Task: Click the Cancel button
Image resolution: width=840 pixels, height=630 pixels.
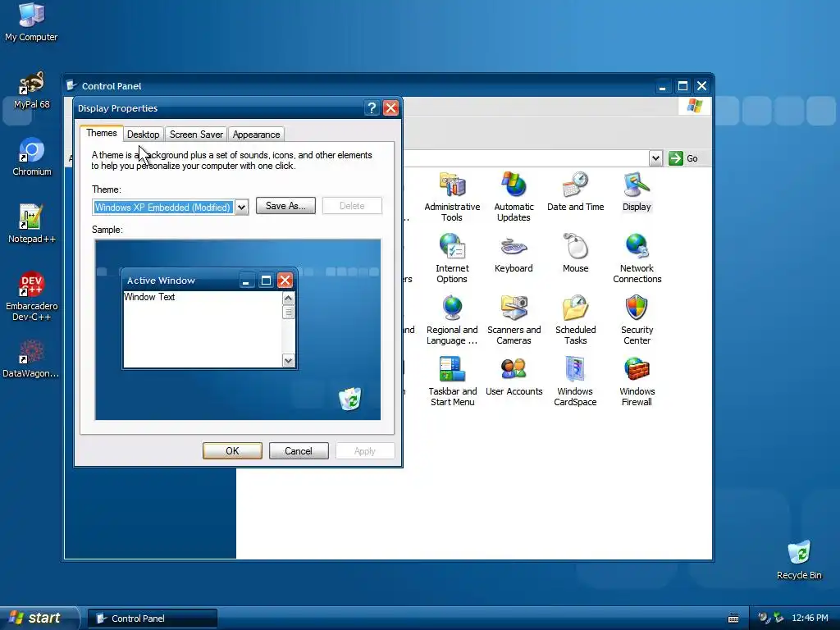Action: 299,451
